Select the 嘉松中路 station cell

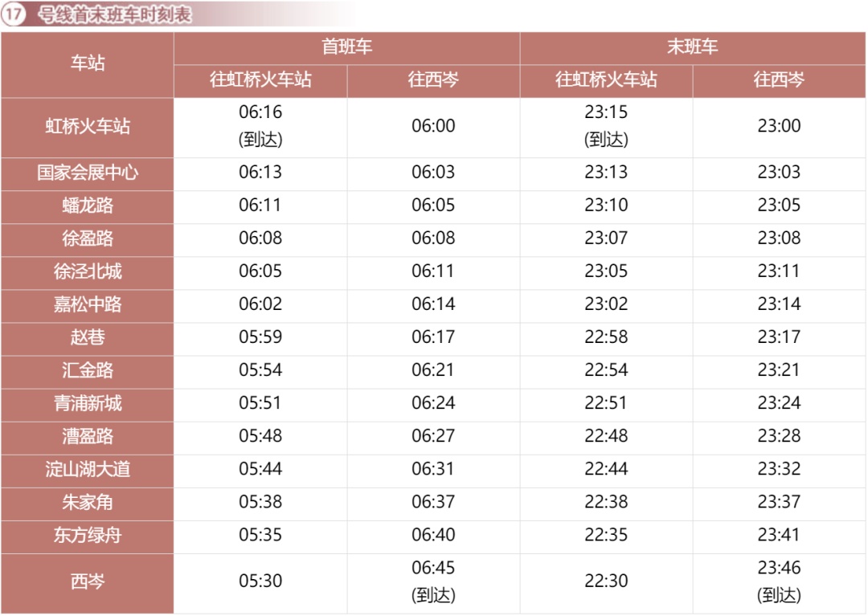[88, 304]
